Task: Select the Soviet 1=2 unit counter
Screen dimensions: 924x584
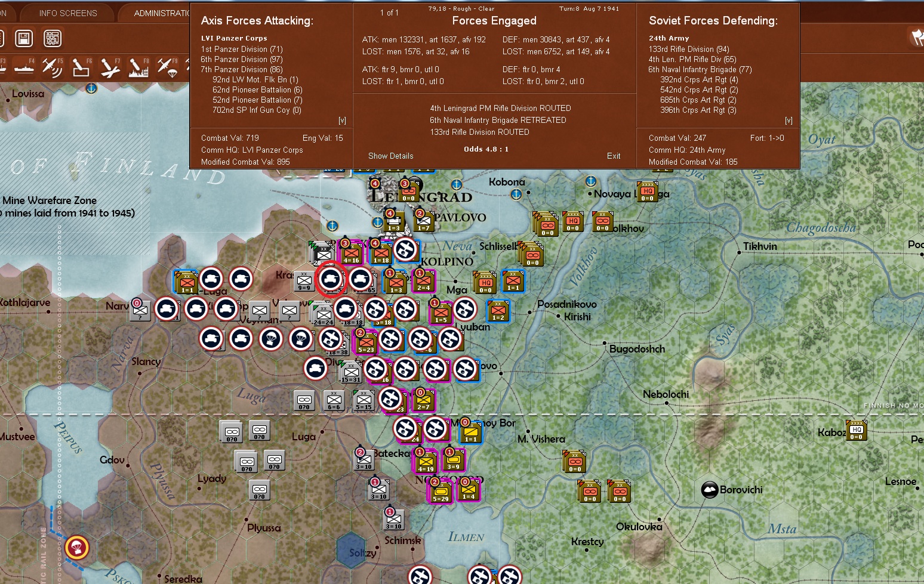Action: (498, 311)
